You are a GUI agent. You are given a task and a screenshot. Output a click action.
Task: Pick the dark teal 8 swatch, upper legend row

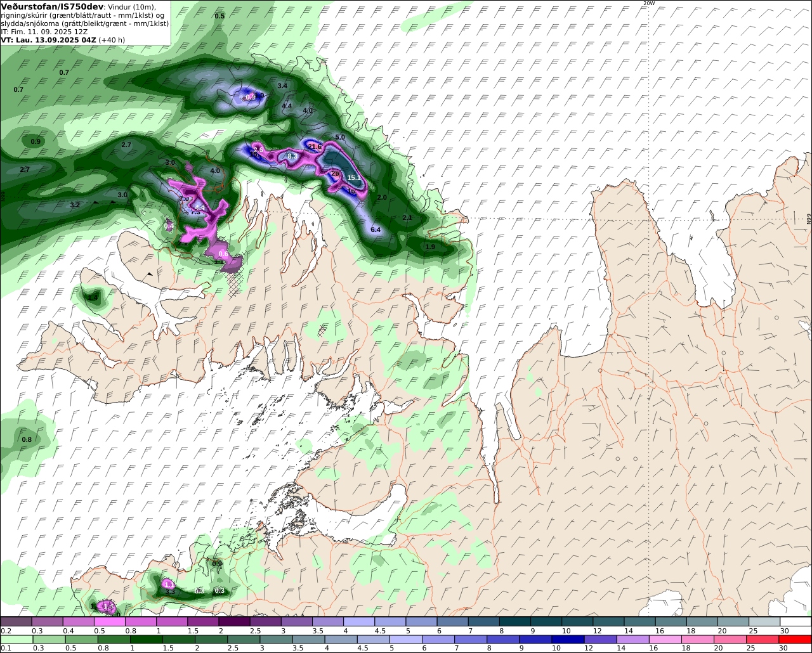515,622
